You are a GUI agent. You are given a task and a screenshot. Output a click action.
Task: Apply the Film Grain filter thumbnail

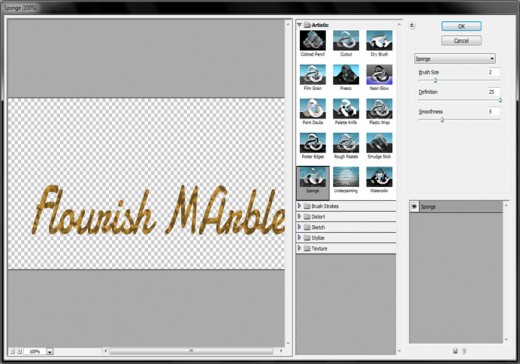tap(313, 75)
